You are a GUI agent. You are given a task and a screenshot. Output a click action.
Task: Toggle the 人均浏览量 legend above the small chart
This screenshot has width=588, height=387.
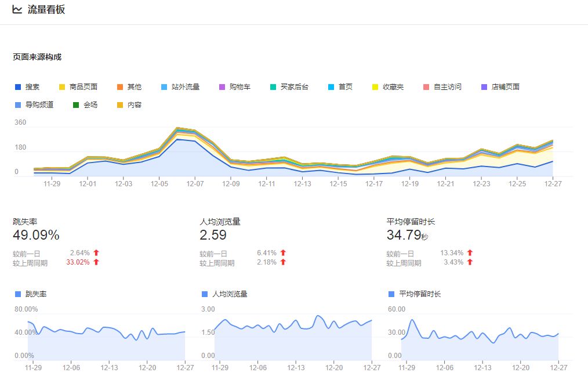click(224, 294)
